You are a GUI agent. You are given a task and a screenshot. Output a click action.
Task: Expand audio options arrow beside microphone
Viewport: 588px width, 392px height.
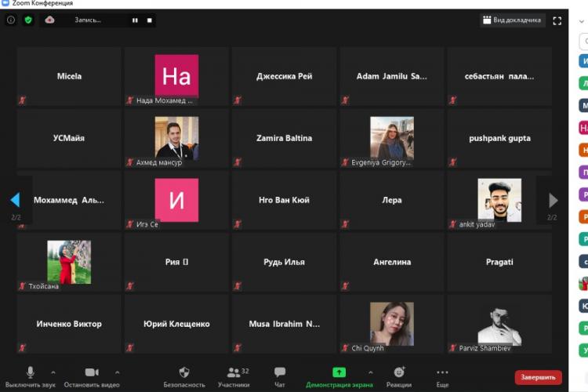tap(53, 372)
